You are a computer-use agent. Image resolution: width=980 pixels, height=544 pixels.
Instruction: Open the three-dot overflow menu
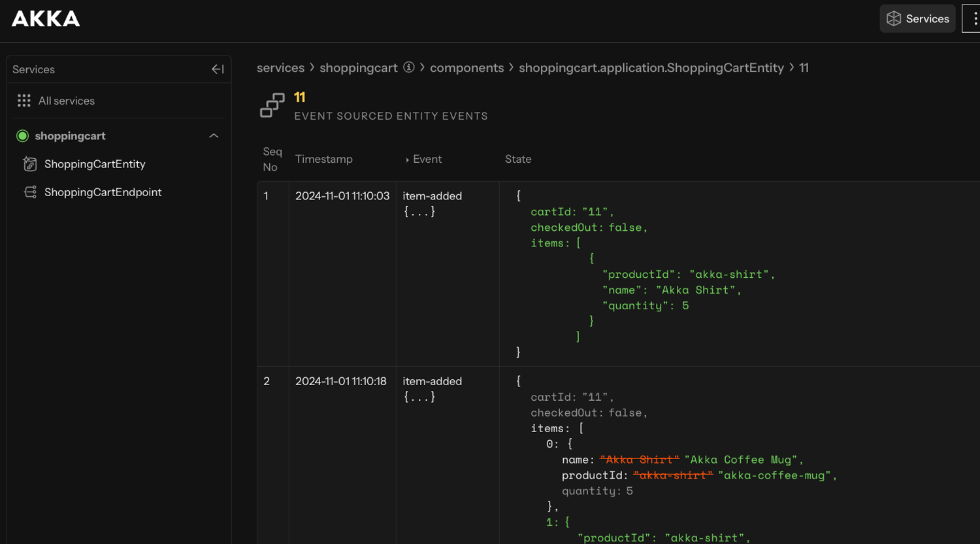click(974, 19)
